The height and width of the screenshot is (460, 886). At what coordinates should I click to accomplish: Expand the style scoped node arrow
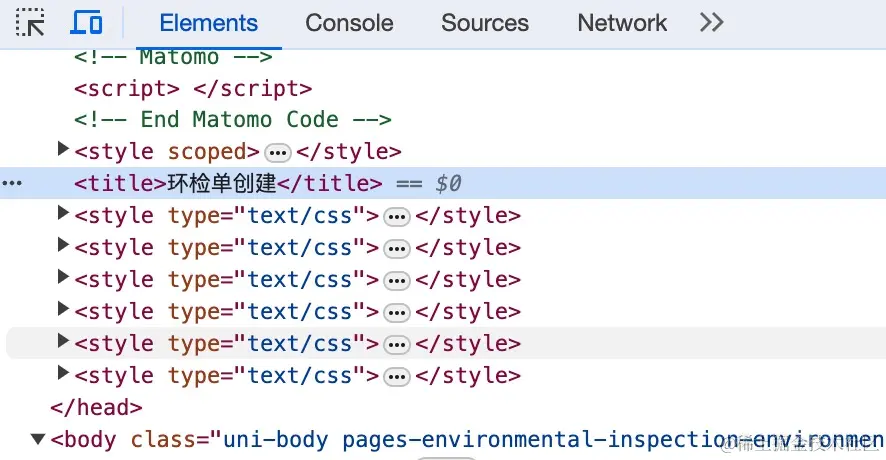coord(64,151)
